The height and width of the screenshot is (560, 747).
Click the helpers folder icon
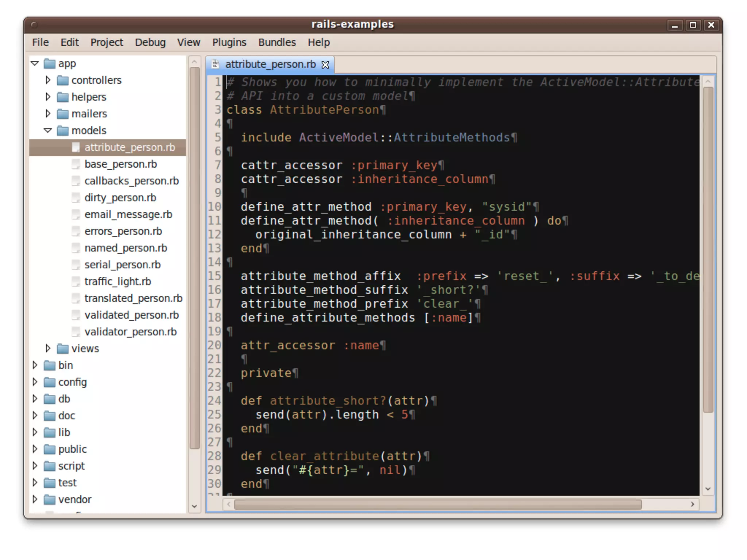63,97
